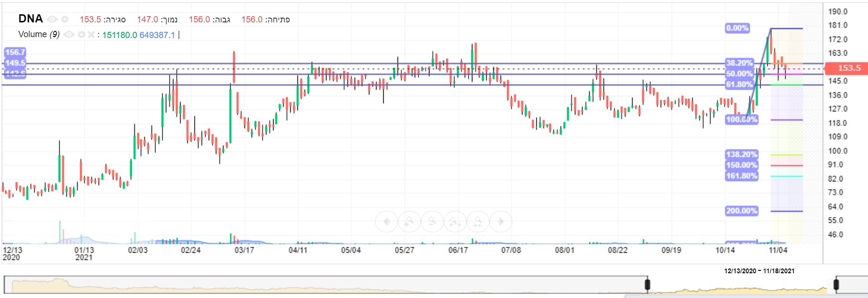Click the zoom in magnifier button
Viewport: 868px width, 298px height.
coord(409,221)
